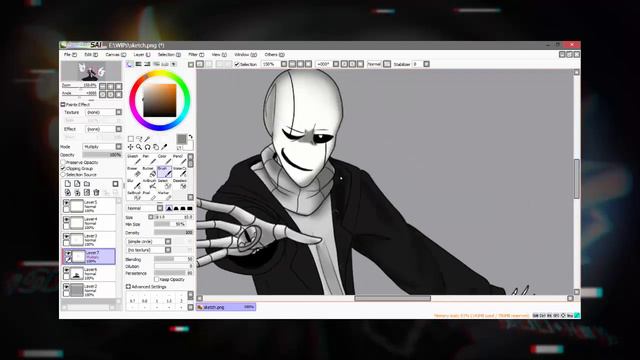The image size is (640, 360).
Task: Adjust the brush Density slider
Action: pyautogui.click(x=173, y=233)
